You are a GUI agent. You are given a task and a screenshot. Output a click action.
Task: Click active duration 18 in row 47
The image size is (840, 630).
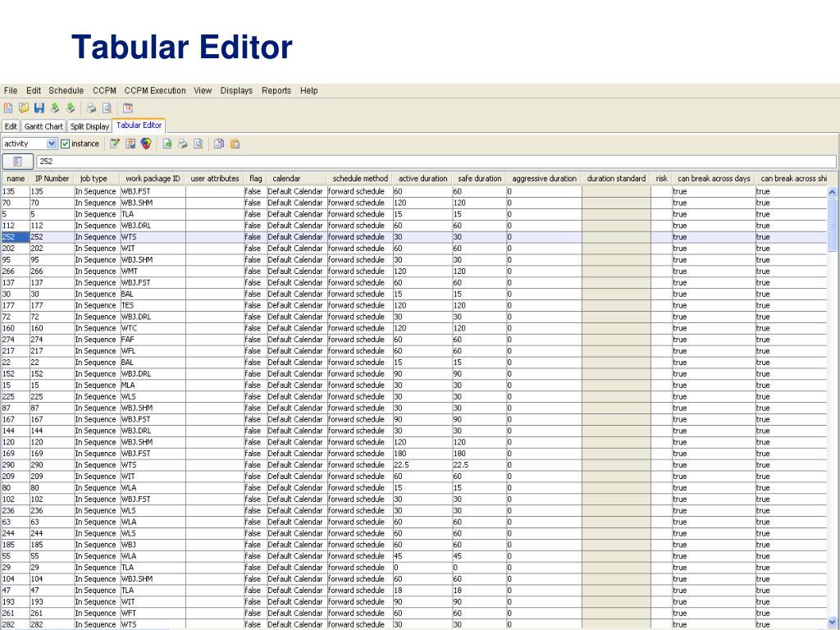422,591
